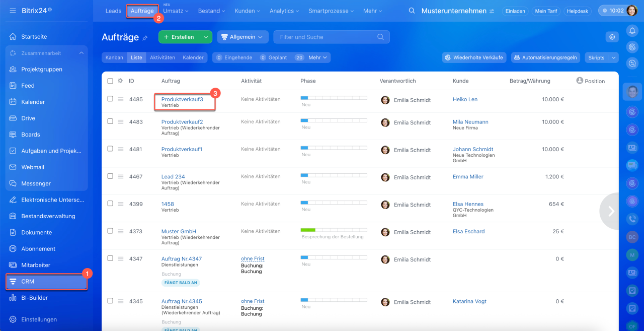The image size is (644, 331).
Task: Collapse the Zusammenarbeit sidebar section
Action: point(82,53)
